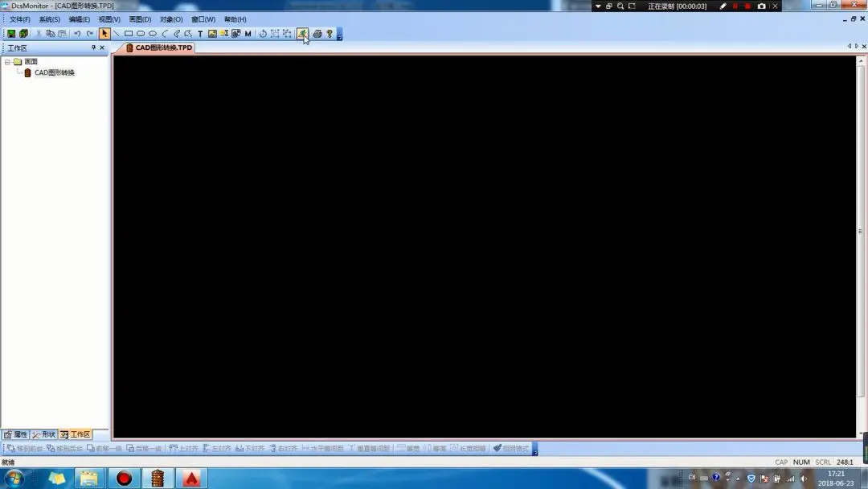Click the Windows Start button
The image size is (868, 489).
click(x=13, y=479)
